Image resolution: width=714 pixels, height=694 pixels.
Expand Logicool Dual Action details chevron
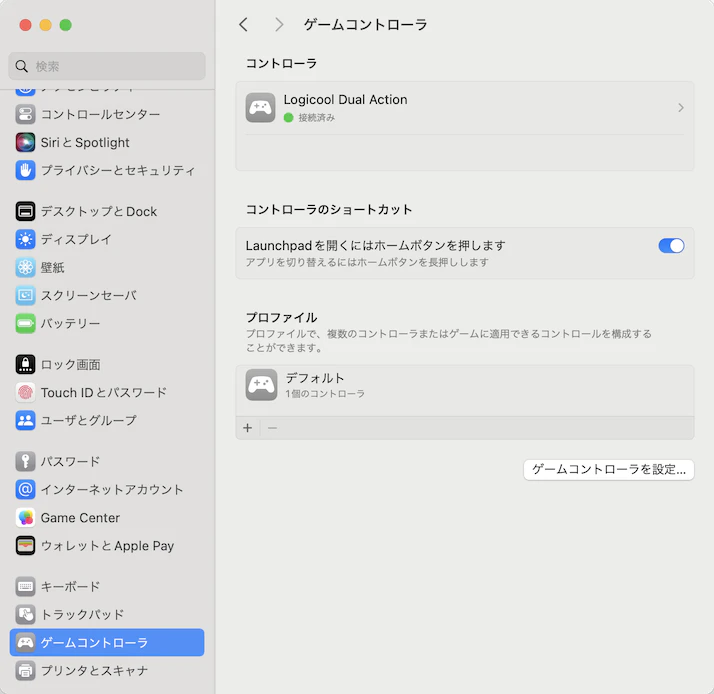click(681, 108)
